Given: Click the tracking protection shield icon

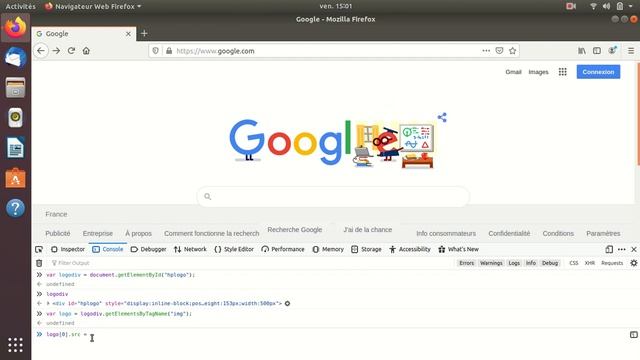Looking at the screenshot, I should 156,51.
